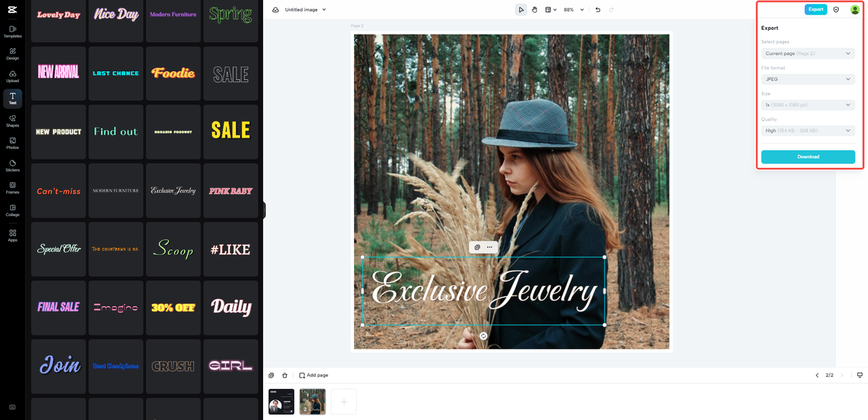Click the next page arrow
The height and width of the screenshot is (420, 868).
coord(842,375)
